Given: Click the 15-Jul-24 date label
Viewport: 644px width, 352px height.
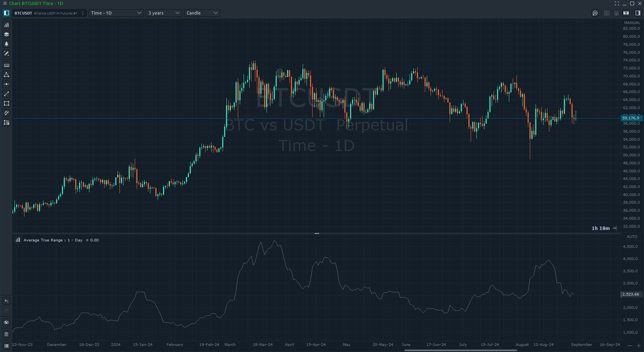Looking at the screenshot, I should 490,345.
